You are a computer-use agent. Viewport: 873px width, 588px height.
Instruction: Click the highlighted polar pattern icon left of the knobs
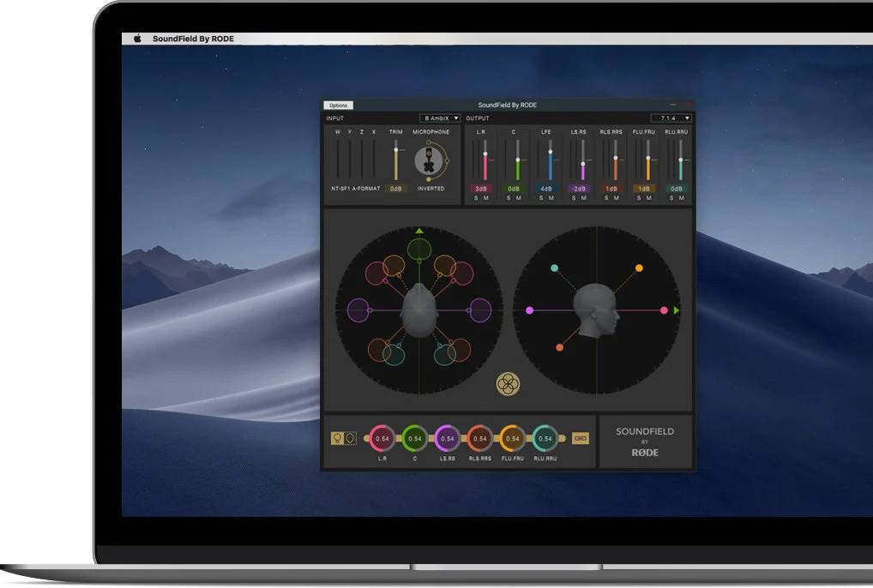pos(337,438)
